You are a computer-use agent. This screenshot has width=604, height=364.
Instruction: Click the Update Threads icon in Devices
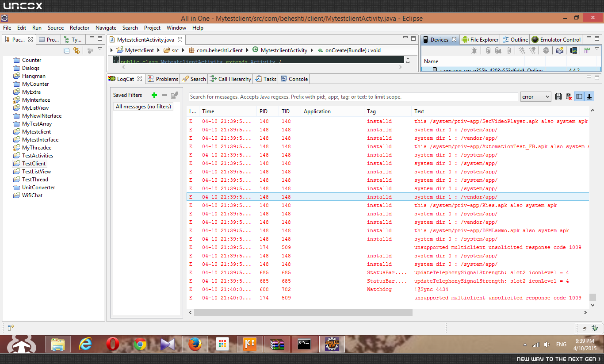(x=522, y=50)
